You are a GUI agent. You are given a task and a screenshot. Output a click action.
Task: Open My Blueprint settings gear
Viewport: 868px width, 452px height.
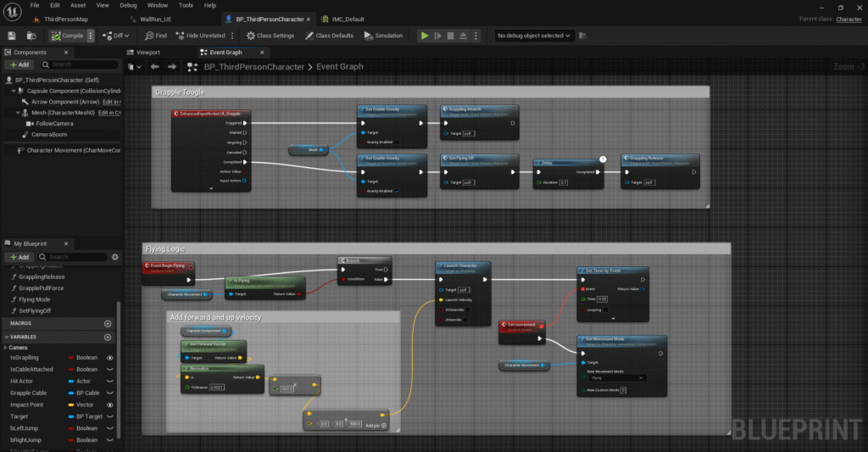pos(115,257)
